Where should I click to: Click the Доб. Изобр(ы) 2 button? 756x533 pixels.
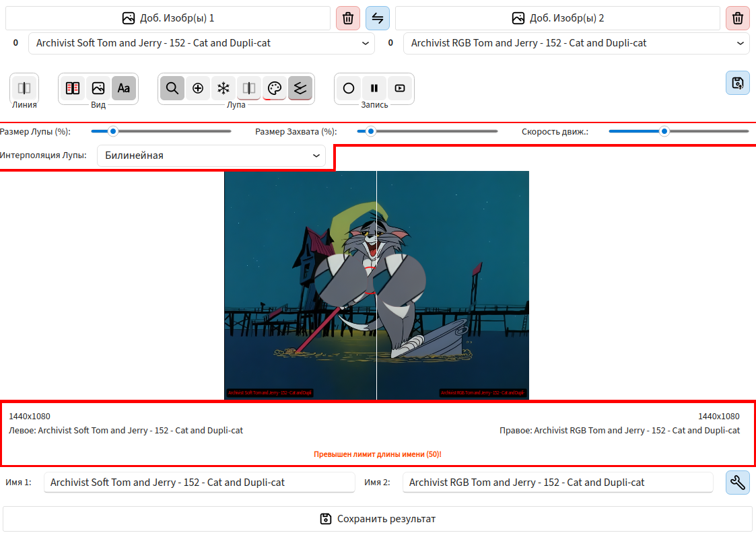tap(557, 18)
